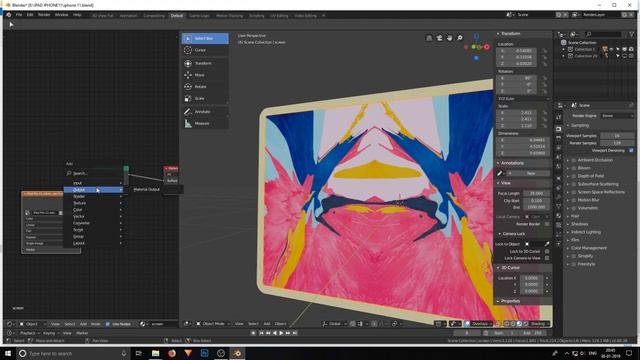
Task: Choose Material Output from the submenu
Action: 147,189
